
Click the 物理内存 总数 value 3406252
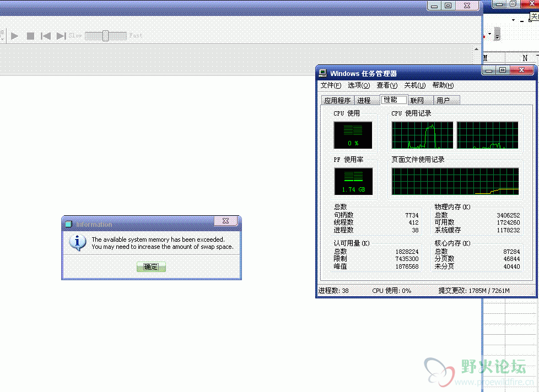click(508, 215)
